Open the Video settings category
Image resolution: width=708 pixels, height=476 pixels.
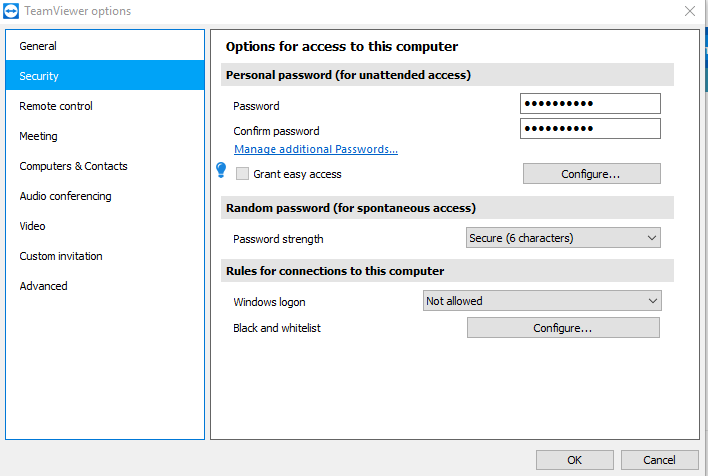click(105, 226)
